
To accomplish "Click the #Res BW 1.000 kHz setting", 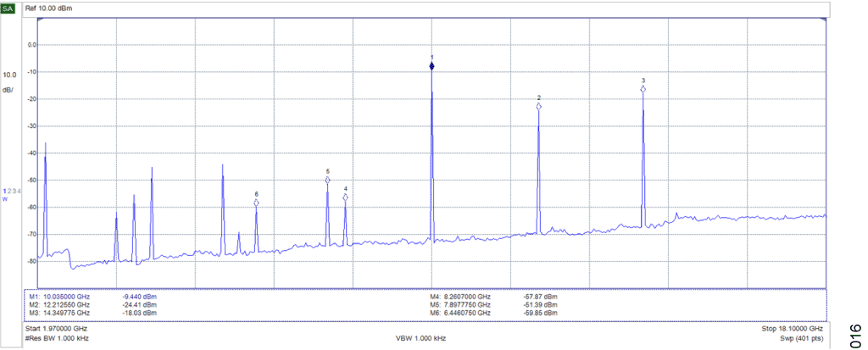I will [57, 338].
